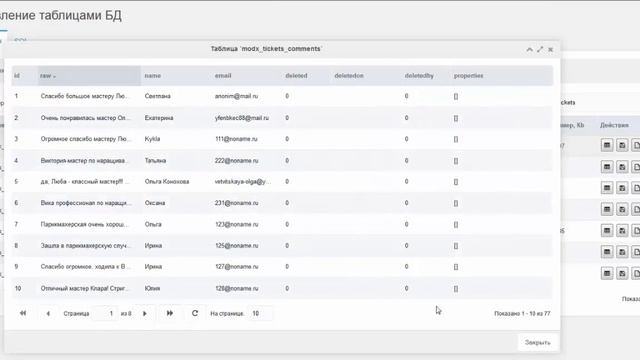Select the name cell 'Оксана'
The width and height of the screenshot is (640, 360).
pyautogui.click(x=155, y=203)
